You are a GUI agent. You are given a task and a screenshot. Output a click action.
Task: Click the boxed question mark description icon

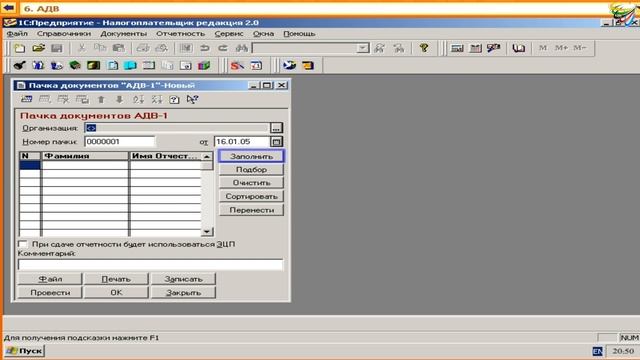tap(174, 99)
